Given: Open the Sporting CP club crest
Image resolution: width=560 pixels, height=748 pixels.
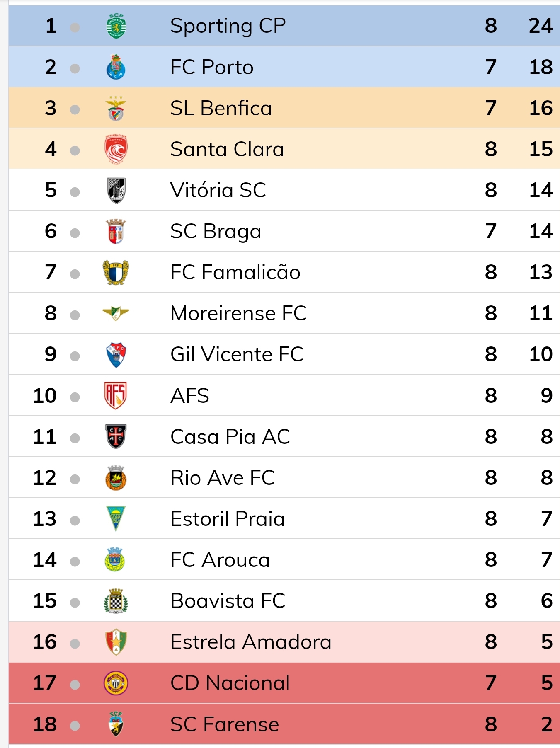Looking at the screenshot, I should point(116,26).
